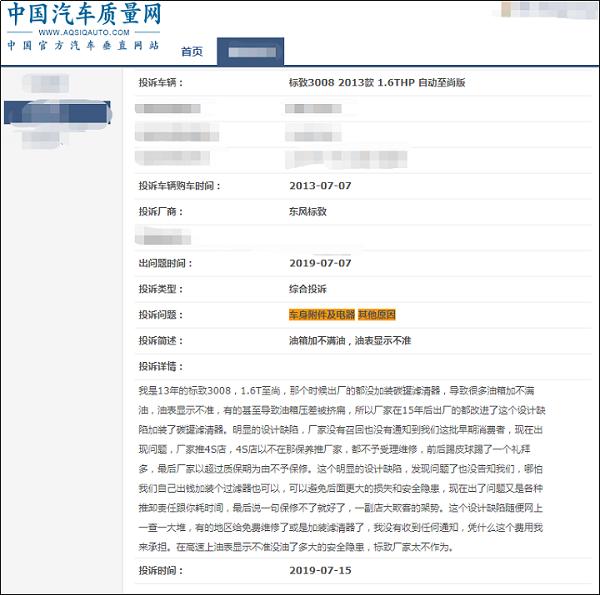Click the WWW.AQSIQAUTO.COM address text
Image resolution: width=600 pixels, height=595 pixels.
[84, 33]
